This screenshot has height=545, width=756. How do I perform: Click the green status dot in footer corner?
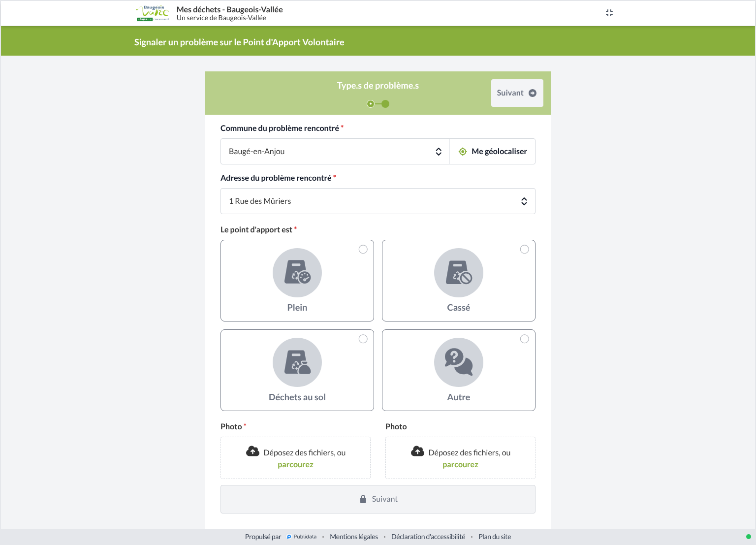coord(749,537)
